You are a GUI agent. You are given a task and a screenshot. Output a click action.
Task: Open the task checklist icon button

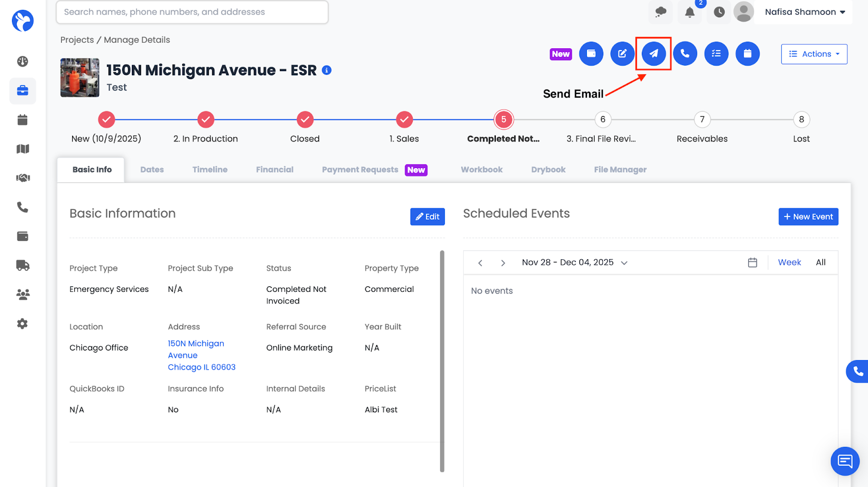[716, 54]
